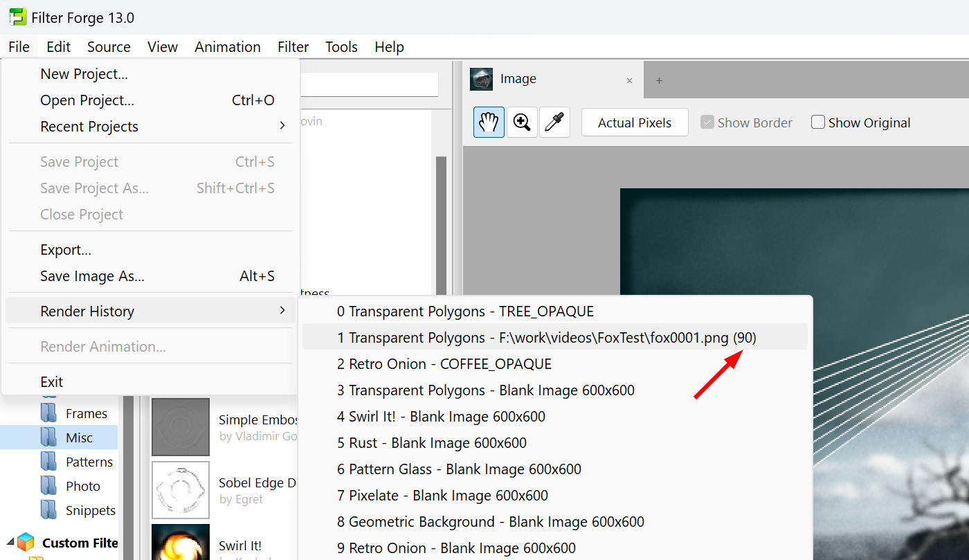Expand the Recent Projects submenu arrow

click(282, 126)
